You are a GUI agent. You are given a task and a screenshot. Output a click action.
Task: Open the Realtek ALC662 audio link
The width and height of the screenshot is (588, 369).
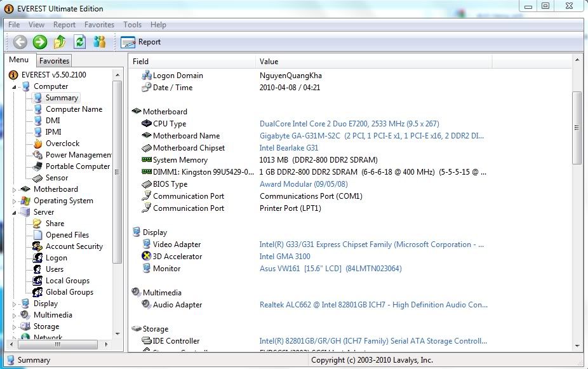tap(373, 305)
